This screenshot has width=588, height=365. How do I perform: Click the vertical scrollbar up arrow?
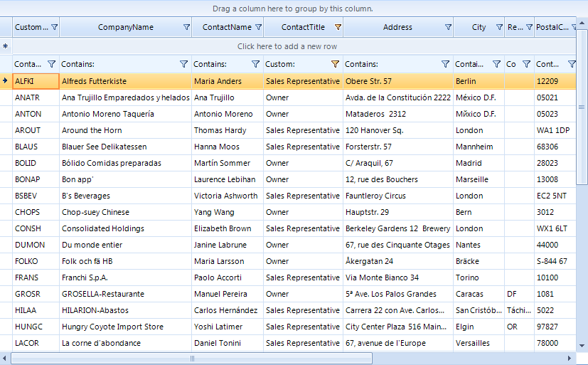[582, 23]
